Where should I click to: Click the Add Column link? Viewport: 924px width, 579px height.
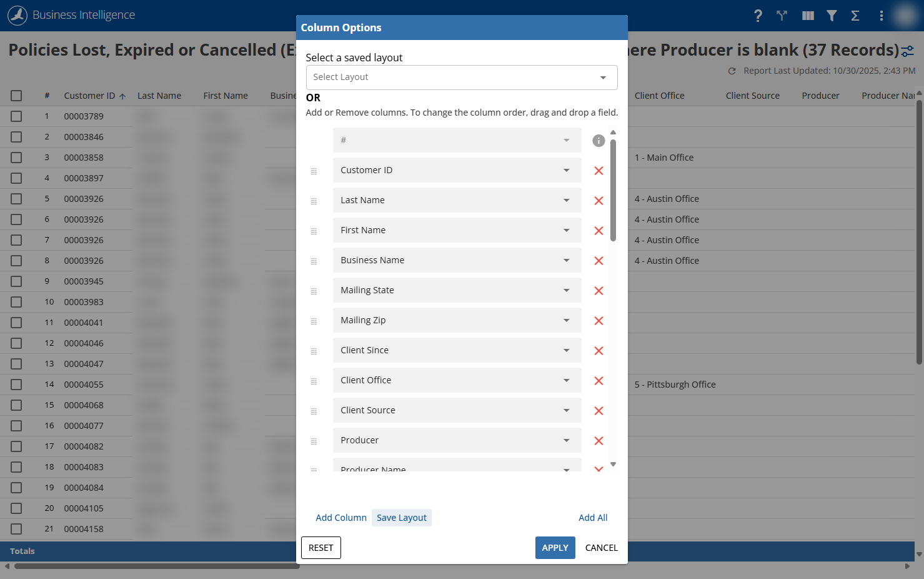[x=341, y=518]
